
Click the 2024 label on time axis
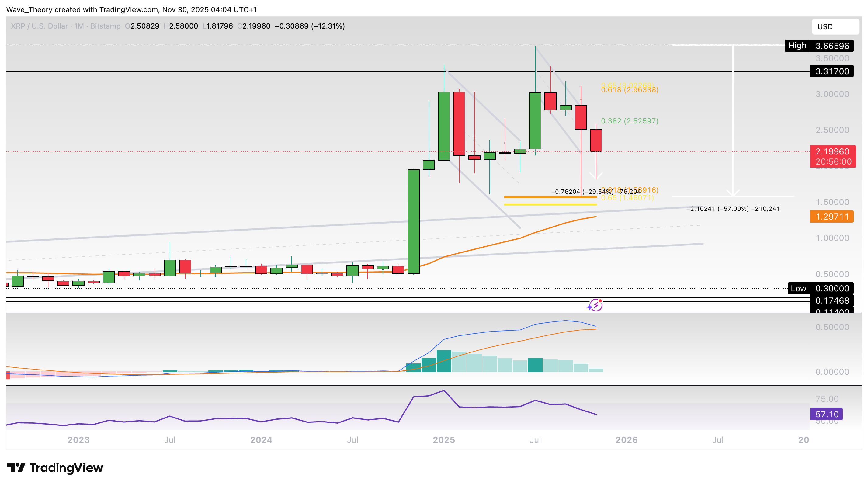(x=261, y=440)
